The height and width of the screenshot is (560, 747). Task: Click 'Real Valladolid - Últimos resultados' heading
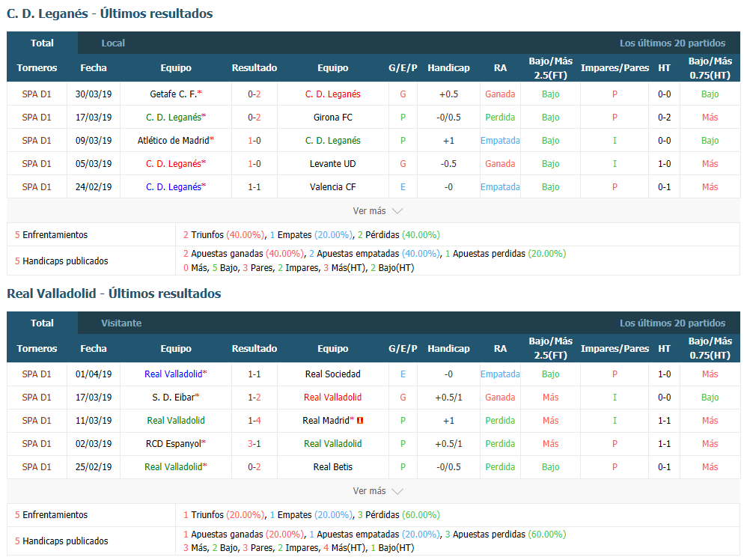pyautogui.click(x=114, y=293)
